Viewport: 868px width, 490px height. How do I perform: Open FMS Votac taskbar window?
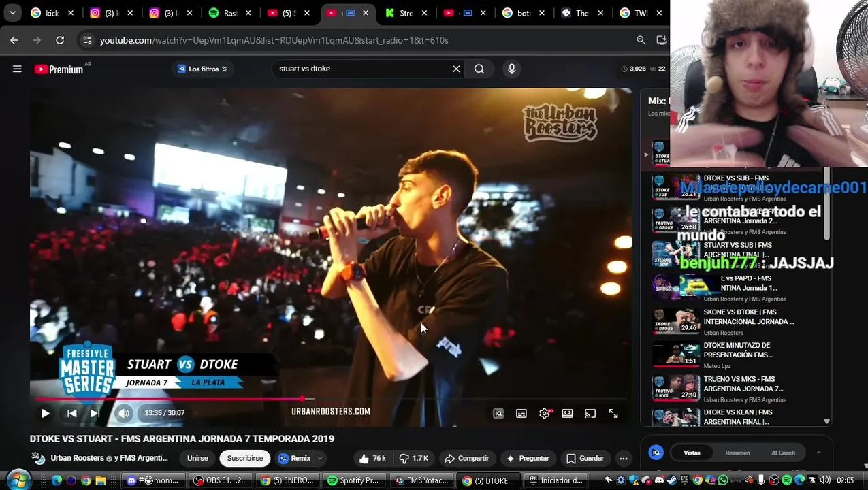tap(423, 480)
